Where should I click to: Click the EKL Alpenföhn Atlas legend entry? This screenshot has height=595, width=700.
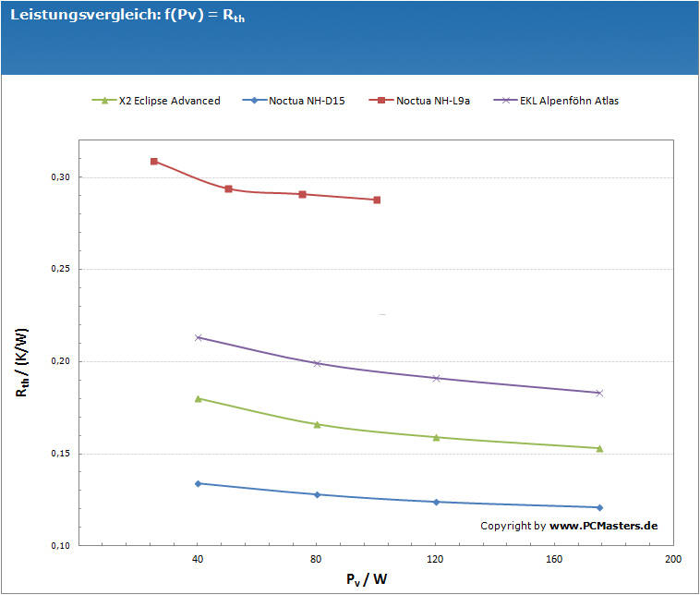(556, 101)
